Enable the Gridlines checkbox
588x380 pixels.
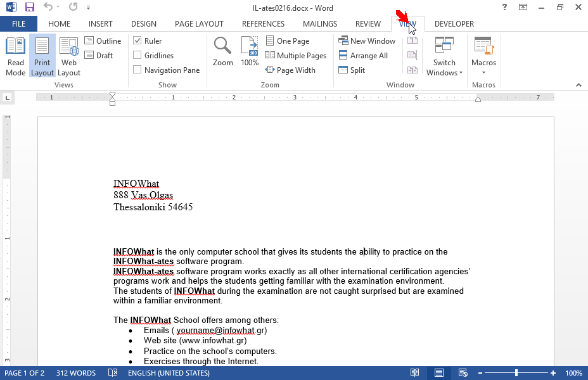(x=137, y=55)
